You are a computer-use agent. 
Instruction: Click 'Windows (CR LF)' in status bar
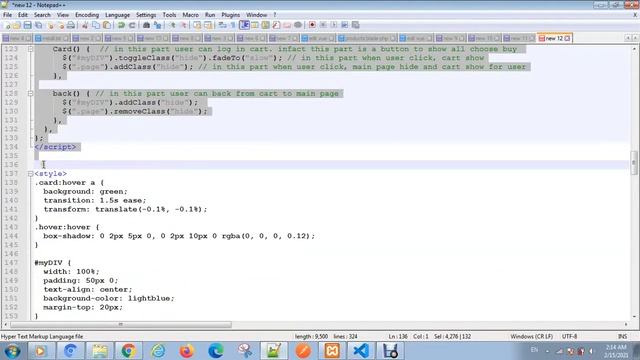click(x=531, y=336)
